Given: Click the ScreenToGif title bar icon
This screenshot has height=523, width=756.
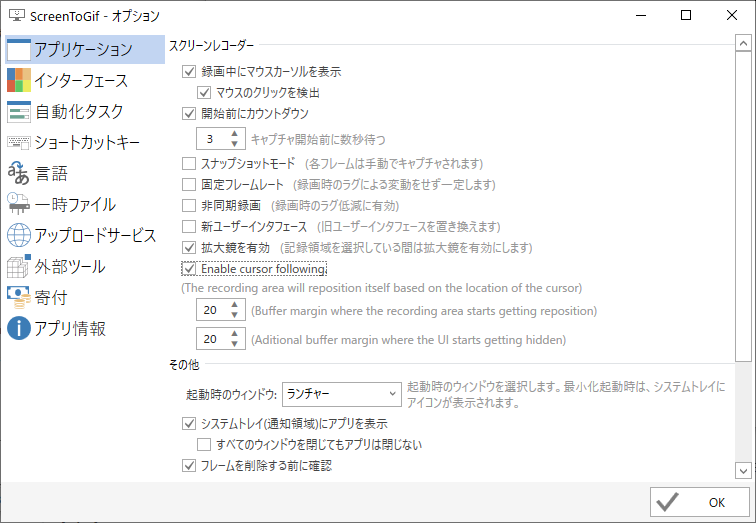Looking at the screenshot, I should [x=17, y=15].
